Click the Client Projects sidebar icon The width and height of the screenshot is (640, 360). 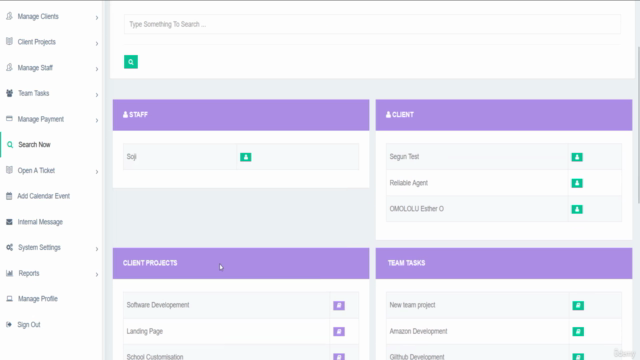[9, 41]
